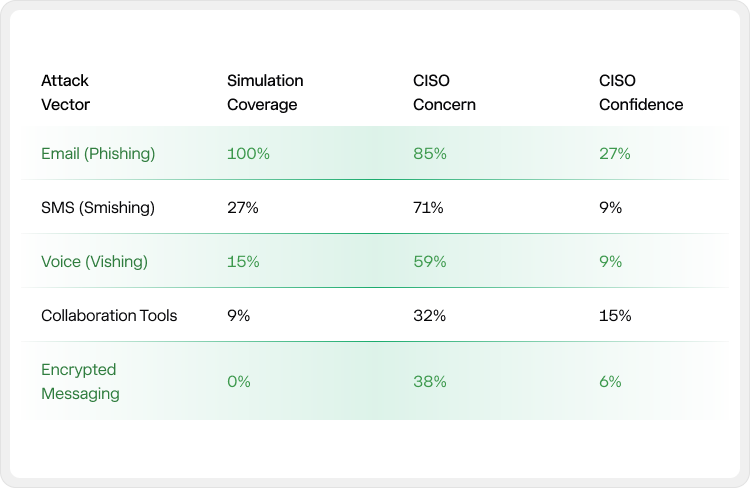Viewport: 750px width, 488px height.
Task: Click the SMS (Smishing) row label
Action: coord(98,208)
